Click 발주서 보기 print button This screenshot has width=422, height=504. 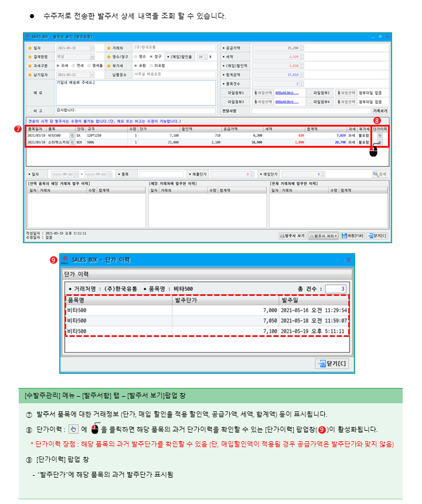(x=292, y=236)
